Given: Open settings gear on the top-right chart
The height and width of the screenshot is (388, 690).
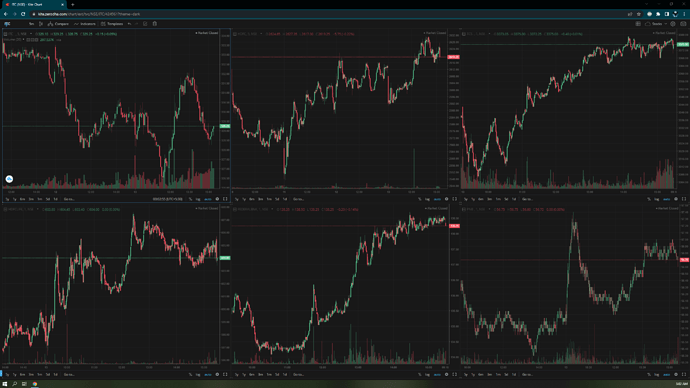Looking at the screenshot, I should click(x=676, y=199).
